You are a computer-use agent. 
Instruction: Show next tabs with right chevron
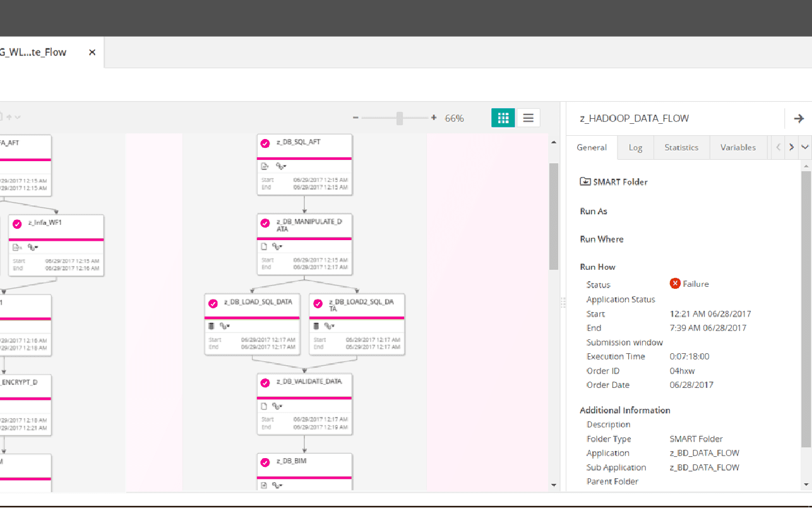click(792, 147)
